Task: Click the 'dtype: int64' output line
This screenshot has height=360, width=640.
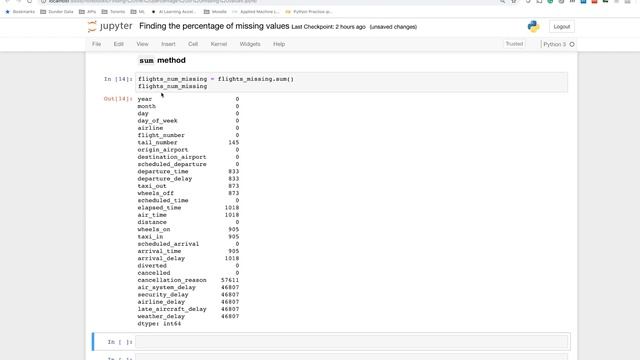Action: pos(159,324)
